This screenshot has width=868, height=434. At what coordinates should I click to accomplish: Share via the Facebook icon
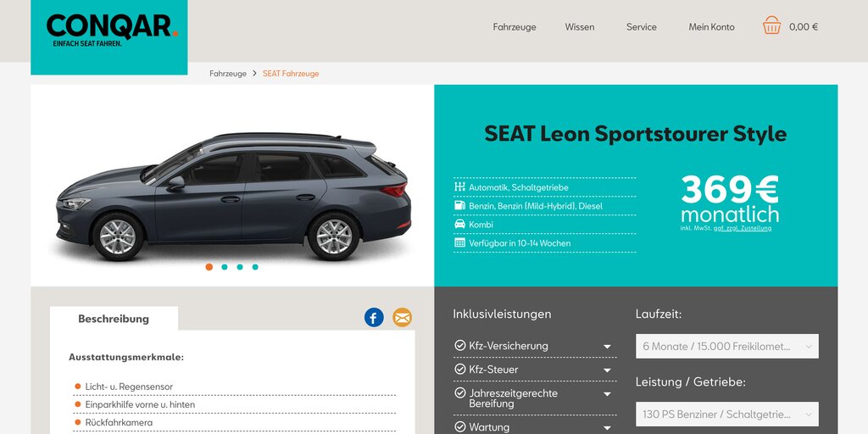point(374,317)
